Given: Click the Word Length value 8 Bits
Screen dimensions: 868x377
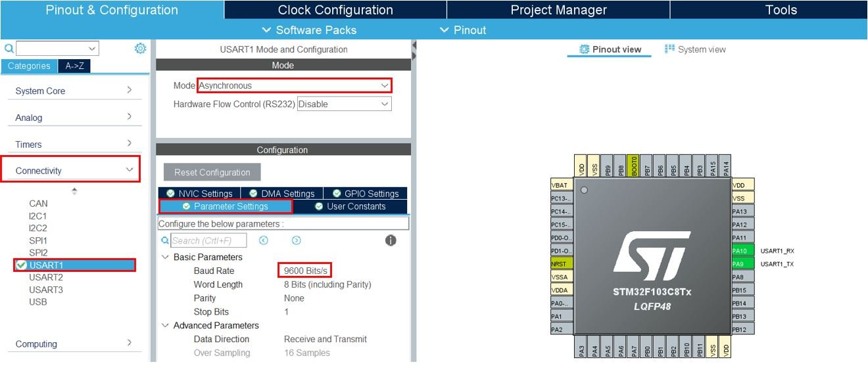Looking at the screenshot, I should (x=327, y=284).
